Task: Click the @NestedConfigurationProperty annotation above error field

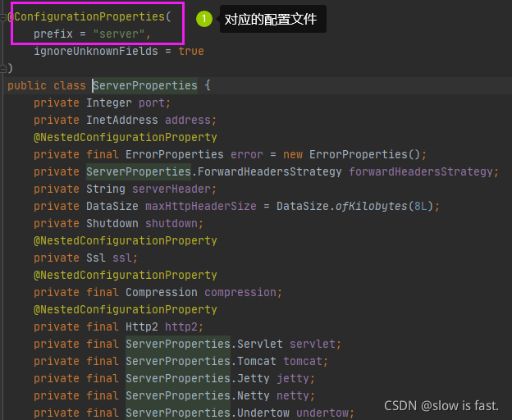Action: point(126,137)
